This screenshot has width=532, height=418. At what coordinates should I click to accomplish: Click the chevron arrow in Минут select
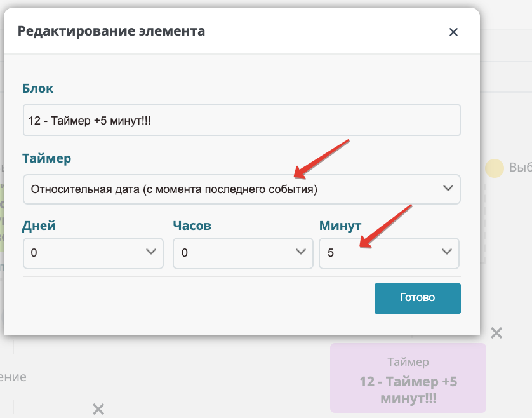pos(447,252)
